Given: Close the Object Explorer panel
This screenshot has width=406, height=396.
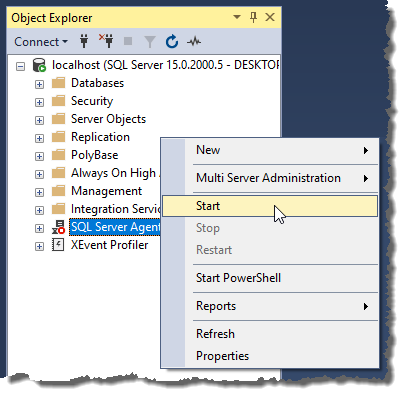Looking at the screenshot, I should click(x=270, y=17).
